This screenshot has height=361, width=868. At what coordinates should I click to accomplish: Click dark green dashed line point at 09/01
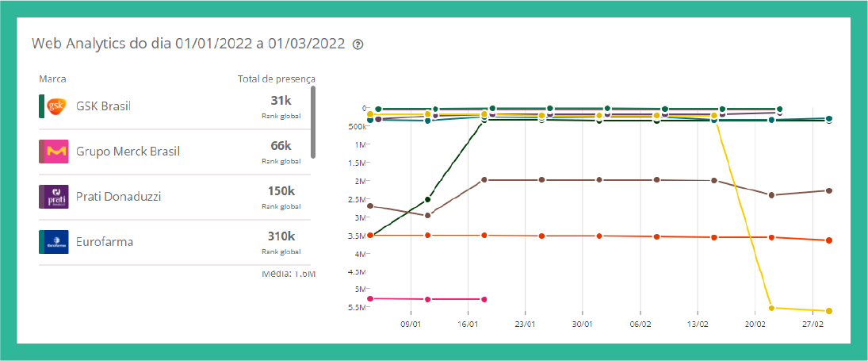pos(428,199)
